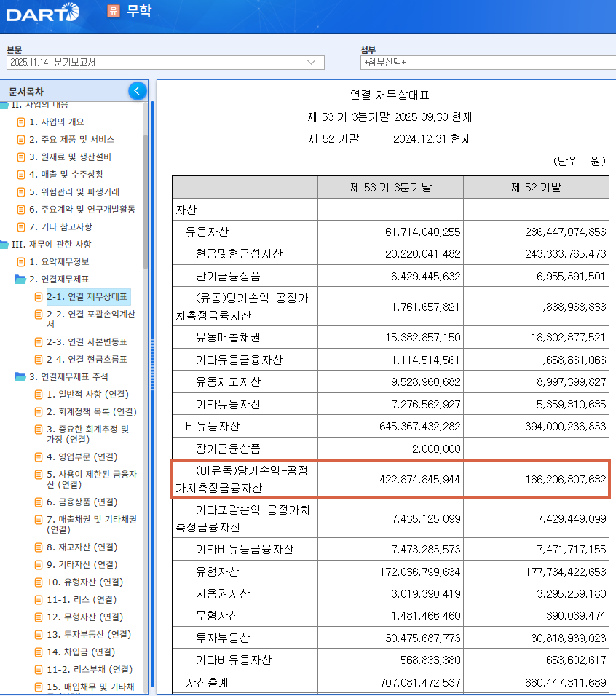Open the 11-1. 리스 (연결) note
The height and width of the screenshot is (696, 616).
(x=71, y=598)
